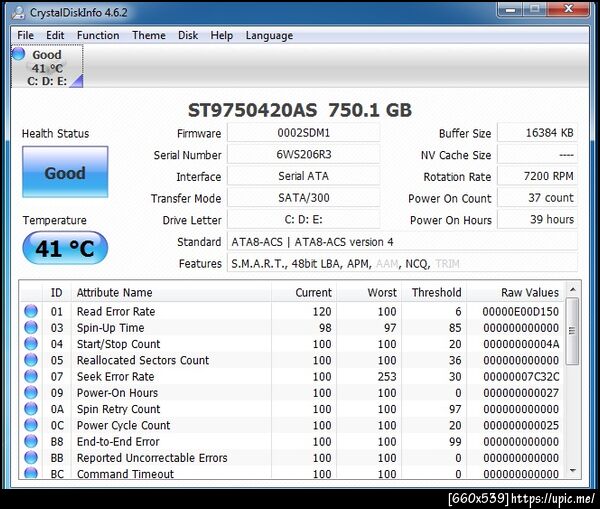Click status orb for Spin-Up Time
The height and width of the screenshot is (509, 600).
tap(31, 327)
